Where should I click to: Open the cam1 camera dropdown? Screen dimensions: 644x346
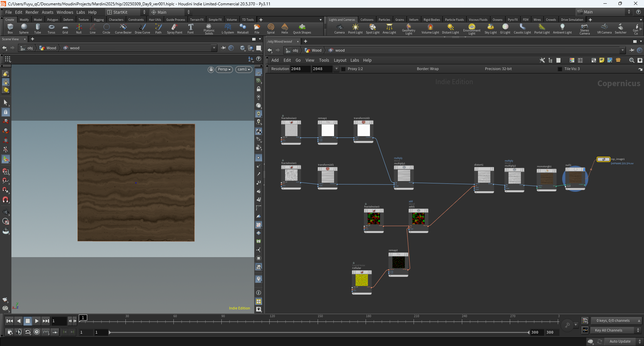point(244,69)
